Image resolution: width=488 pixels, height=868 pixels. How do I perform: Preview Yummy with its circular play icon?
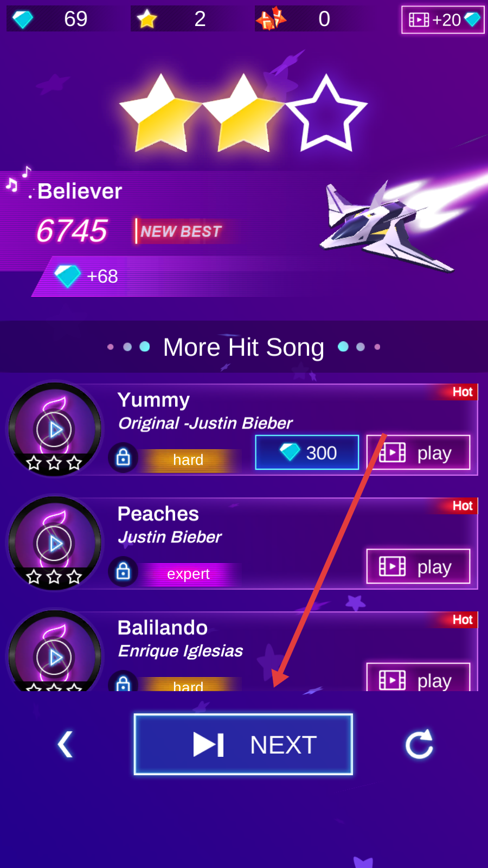pyautogui.click(x=54, y=429)
